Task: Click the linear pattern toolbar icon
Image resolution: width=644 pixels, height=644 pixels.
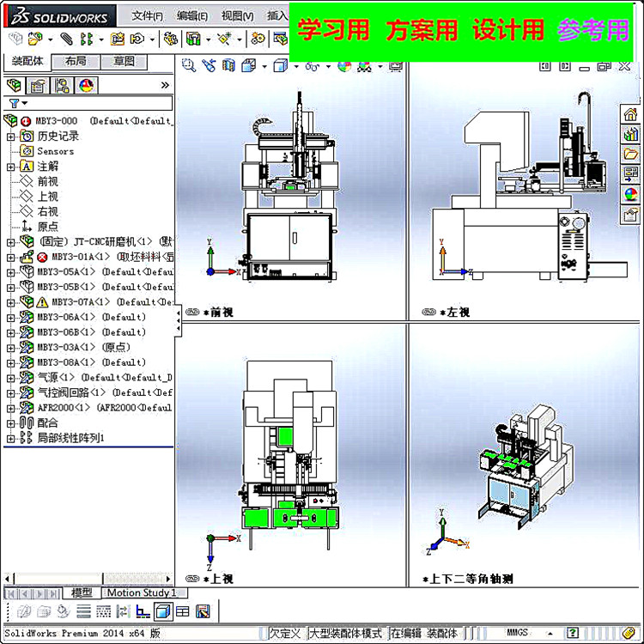Action: point(87,39)
